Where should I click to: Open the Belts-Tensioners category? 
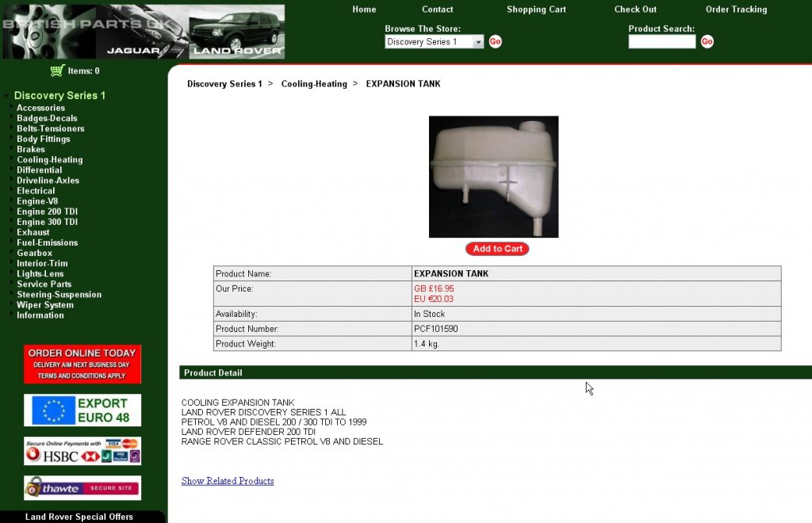(50, 128)
